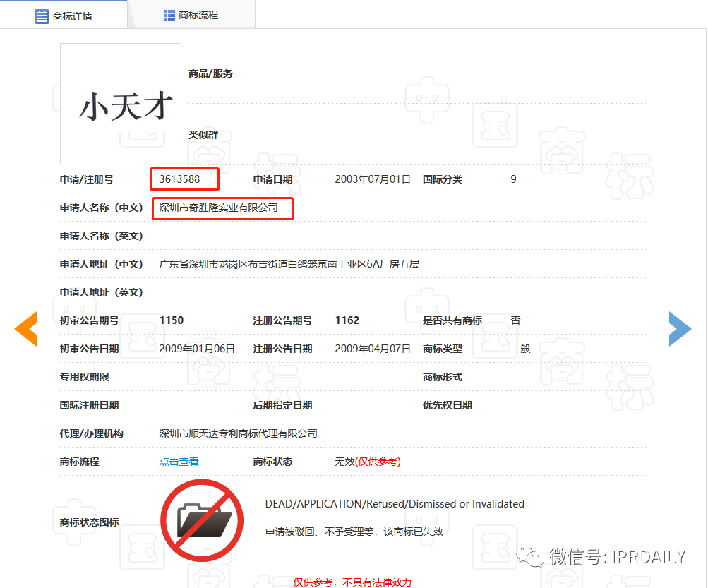Click the 商标状态图标 label
Viewport: 708px width, 588px height.
coord(90,522)
